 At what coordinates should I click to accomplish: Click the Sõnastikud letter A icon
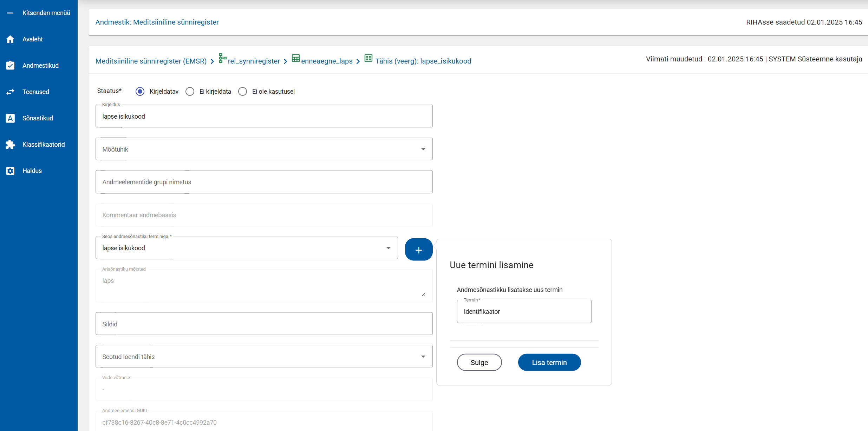(10, 118)
